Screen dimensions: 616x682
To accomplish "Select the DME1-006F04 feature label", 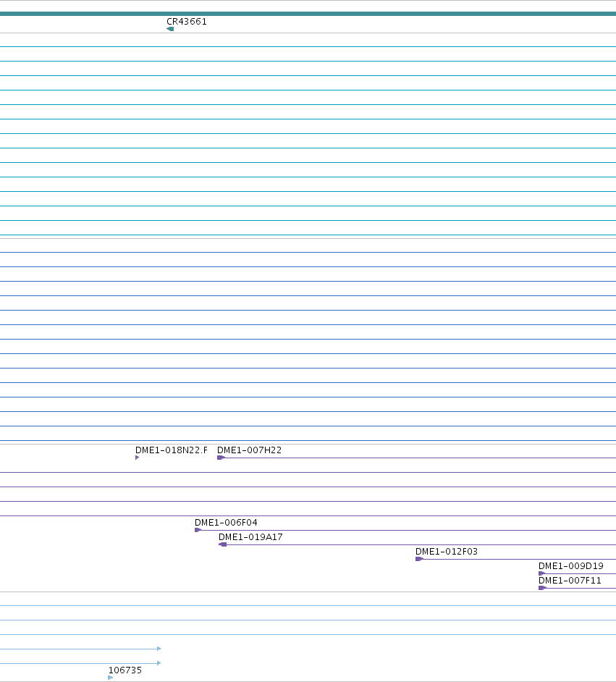I will coord(226,523).
